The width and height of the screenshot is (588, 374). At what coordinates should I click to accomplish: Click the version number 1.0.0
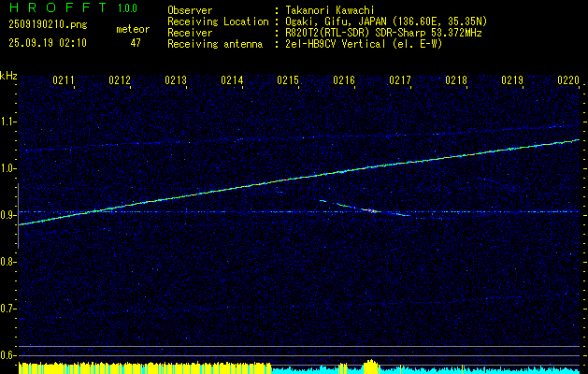tap(127, 8)
